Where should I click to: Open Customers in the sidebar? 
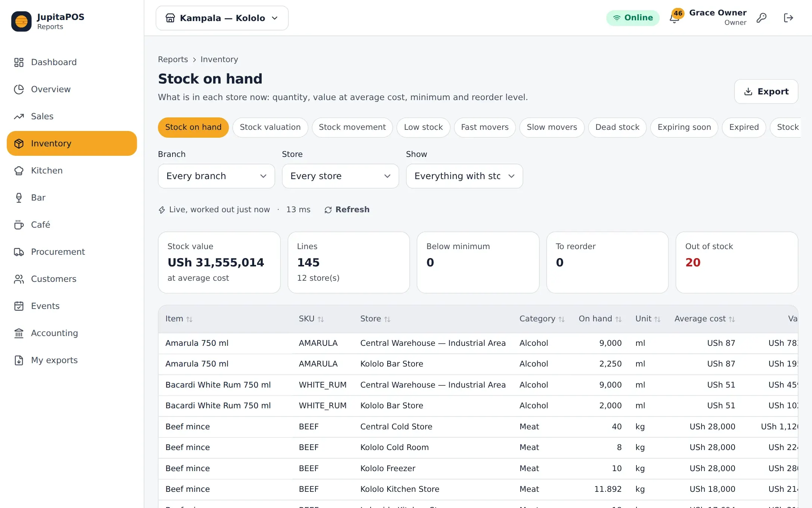click(72, 279)
